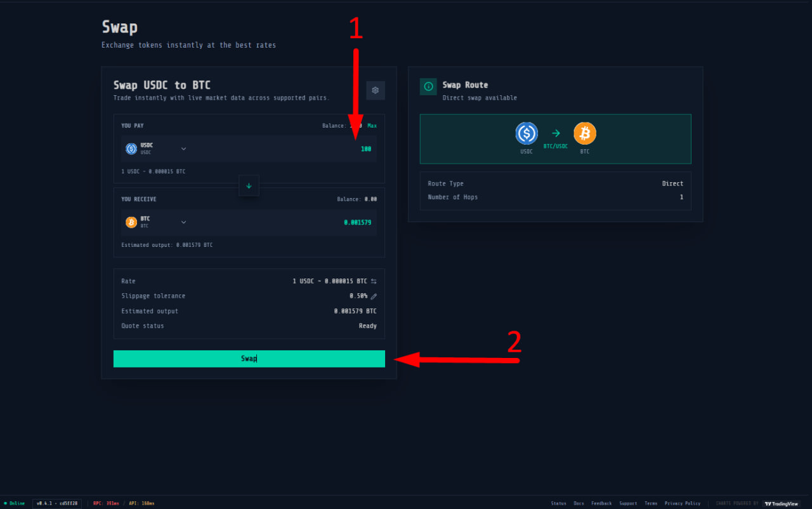Click the RPC latency reading in status bar
The height and width of the screenshot is (509, 812).
(105, 503)
